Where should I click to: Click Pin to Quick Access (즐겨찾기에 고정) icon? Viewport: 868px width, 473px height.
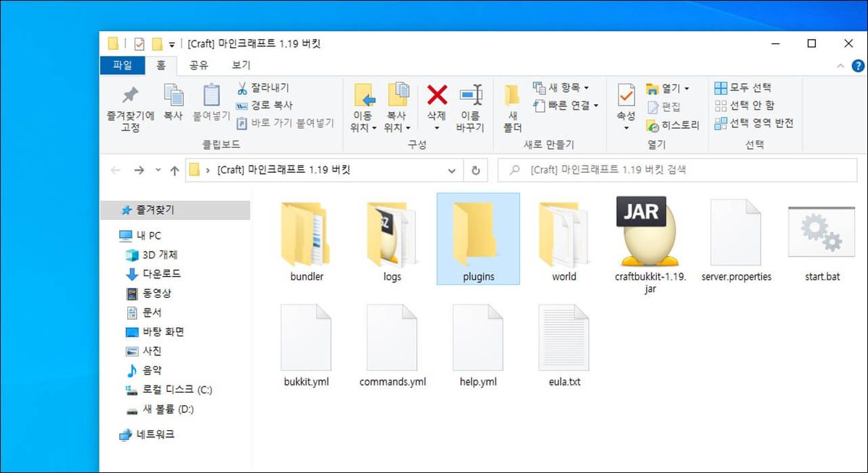coord(130,95)
